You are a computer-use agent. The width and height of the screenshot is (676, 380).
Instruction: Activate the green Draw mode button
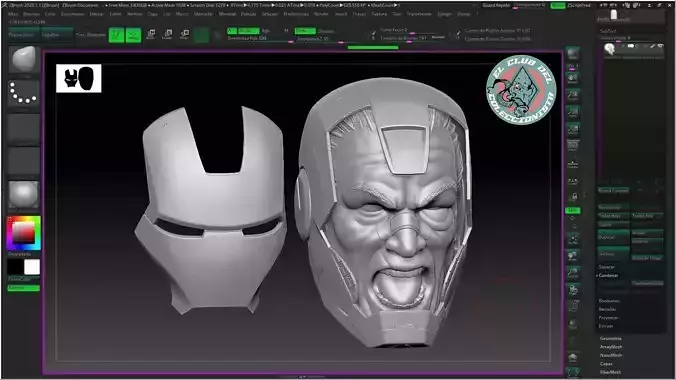tap(133, 35)
